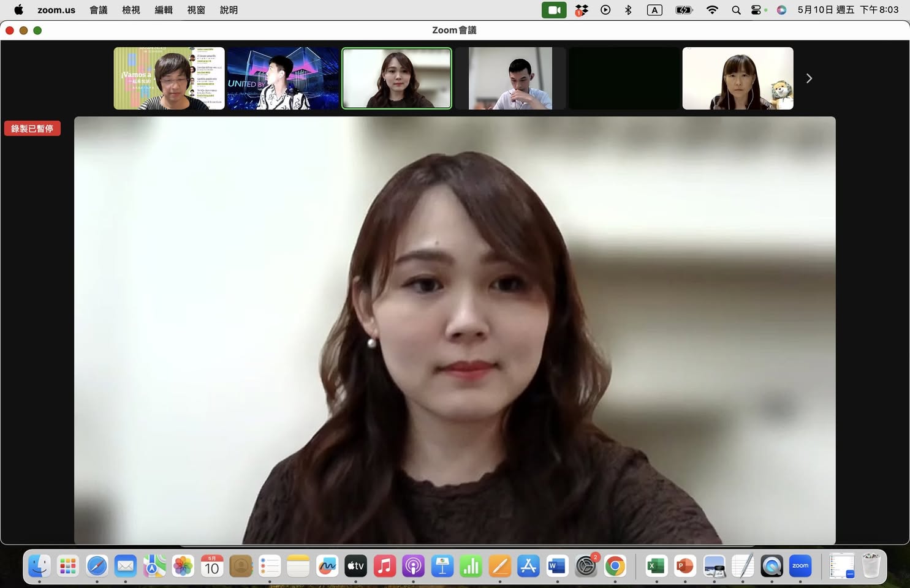Open Music app in the Dock

(x=385, y=566)
